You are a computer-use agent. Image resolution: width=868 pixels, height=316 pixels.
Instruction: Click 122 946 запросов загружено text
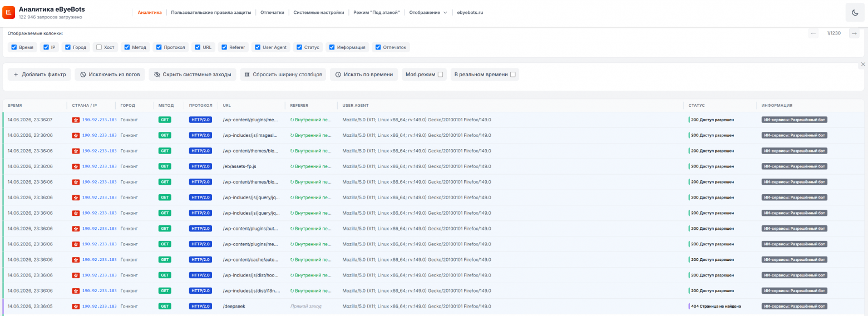point(51,17)
